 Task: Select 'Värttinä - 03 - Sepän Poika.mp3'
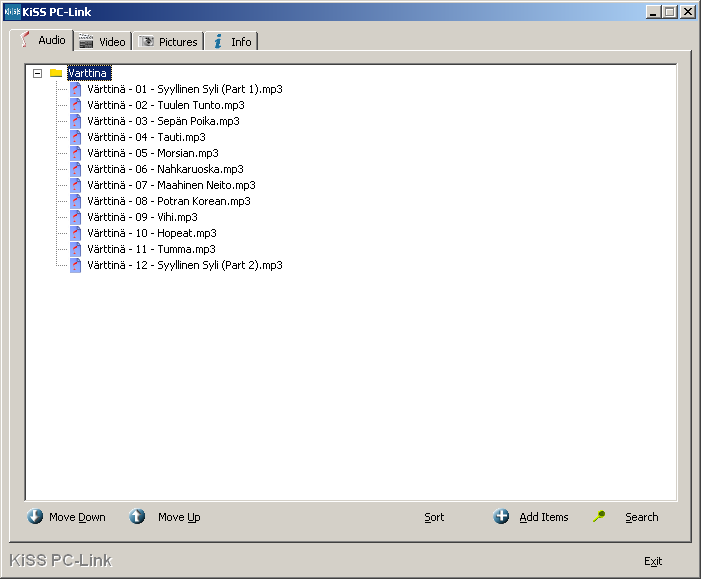coord(163,122)
